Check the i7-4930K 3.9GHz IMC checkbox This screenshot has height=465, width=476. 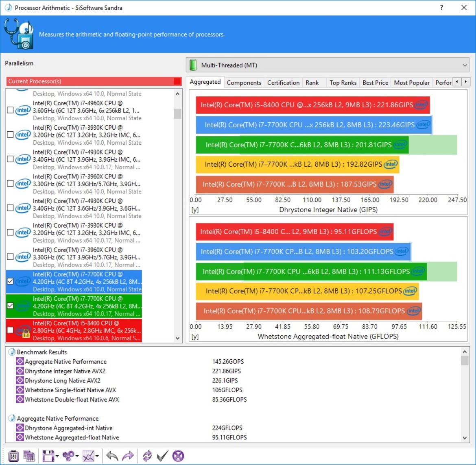pyautogui.click(x=10, y=159)
